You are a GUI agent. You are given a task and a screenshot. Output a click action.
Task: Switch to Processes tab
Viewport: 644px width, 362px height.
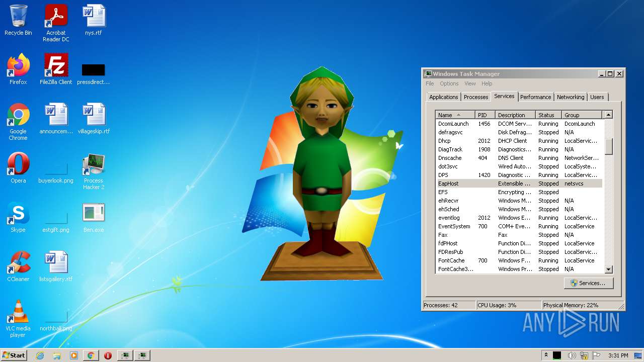click(x=476, y=97)
